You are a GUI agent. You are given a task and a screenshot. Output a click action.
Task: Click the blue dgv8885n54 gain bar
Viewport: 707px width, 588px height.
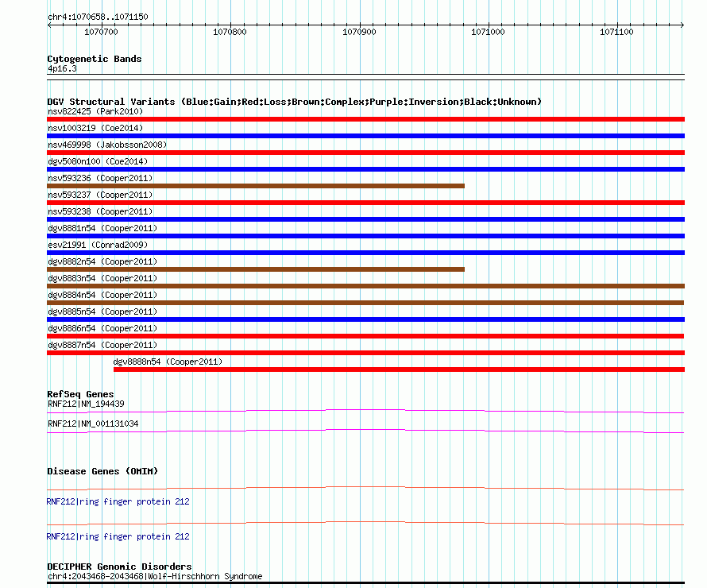tap(365, 319)
